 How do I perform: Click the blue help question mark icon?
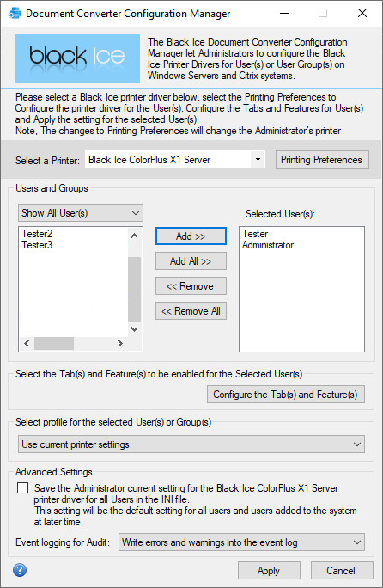coord(20,570)
